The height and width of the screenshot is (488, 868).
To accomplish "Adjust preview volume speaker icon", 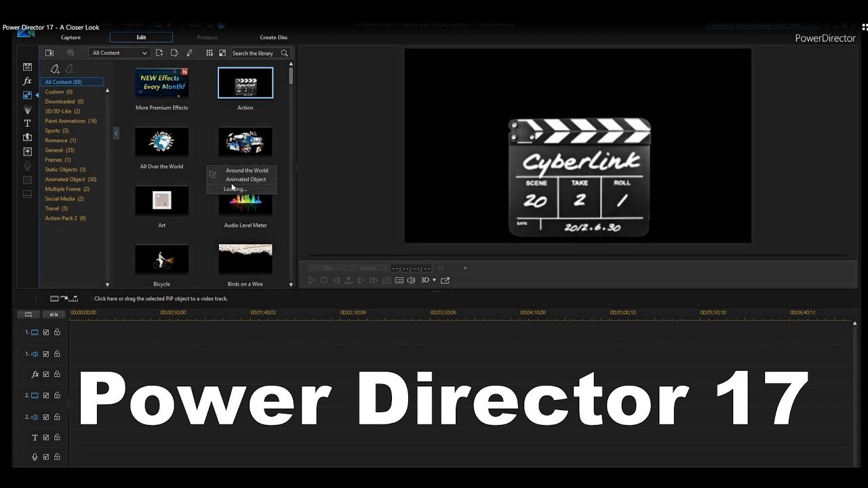I will (x=411, y=280).
